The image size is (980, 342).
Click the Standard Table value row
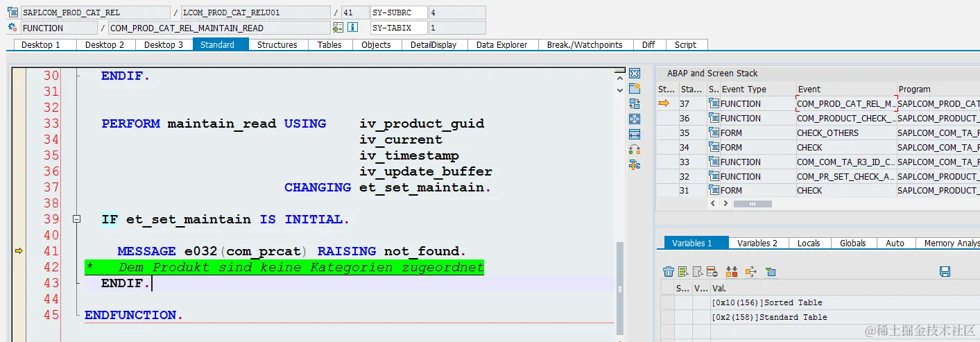pos(845,317)
